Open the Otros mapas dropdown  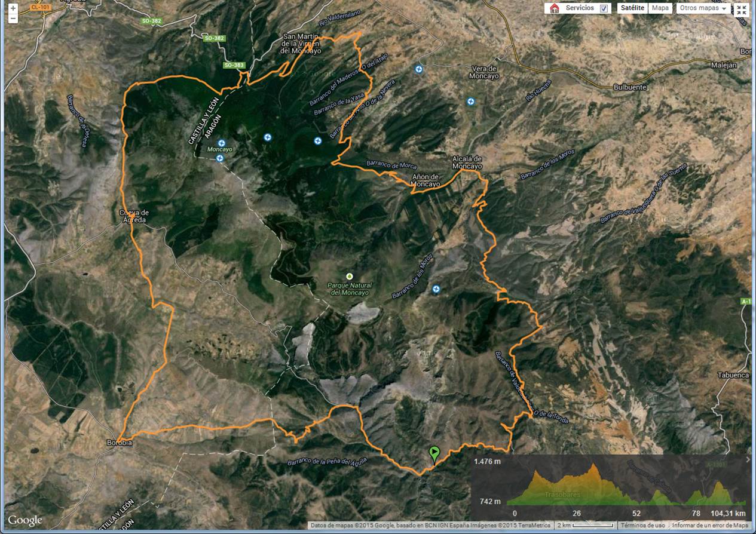705,8
